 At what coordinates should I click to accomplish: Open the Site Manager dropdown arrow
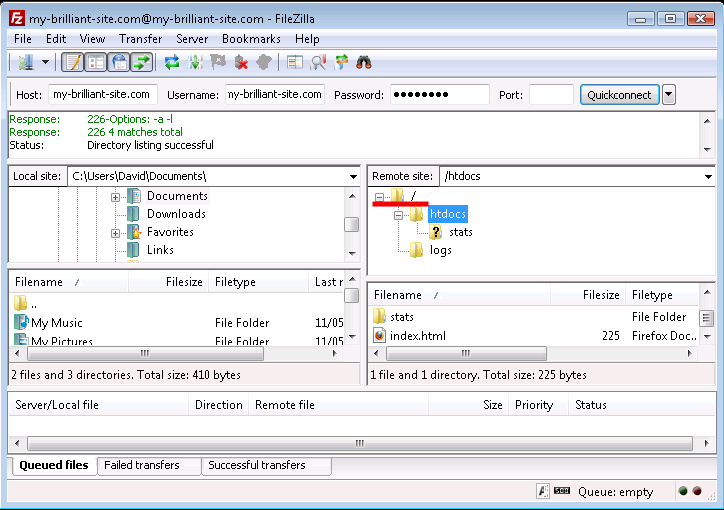[x=45, y=62]
